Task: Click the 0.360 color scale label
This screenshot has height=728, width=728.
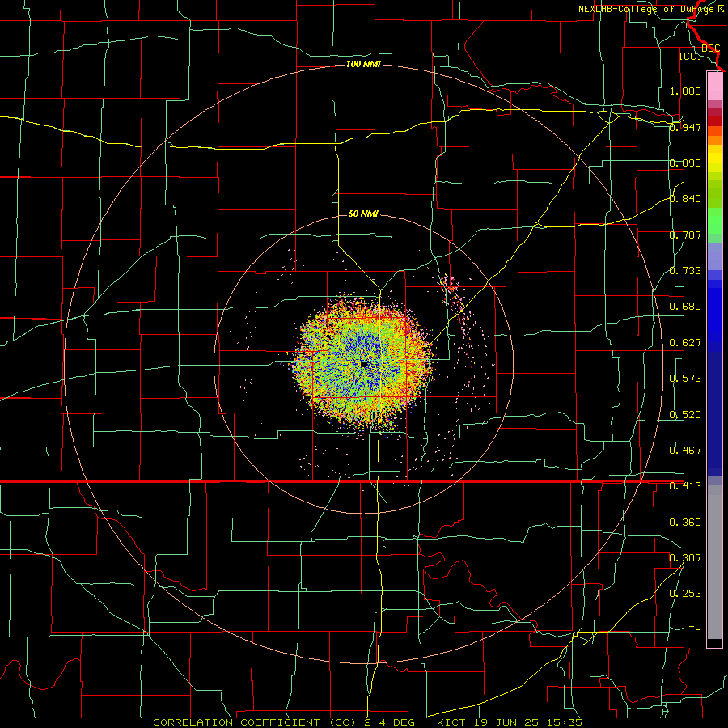Action: (685, 523)
